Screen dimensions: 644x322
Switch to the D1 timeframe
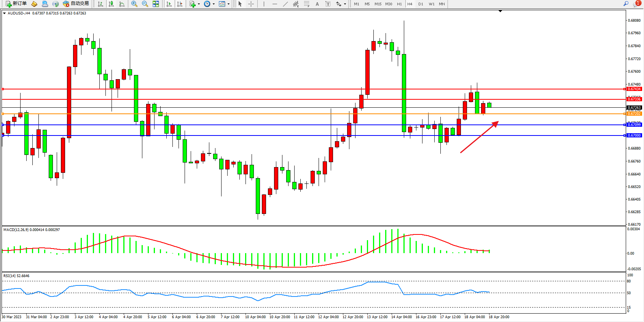click(x=421, y=4)
